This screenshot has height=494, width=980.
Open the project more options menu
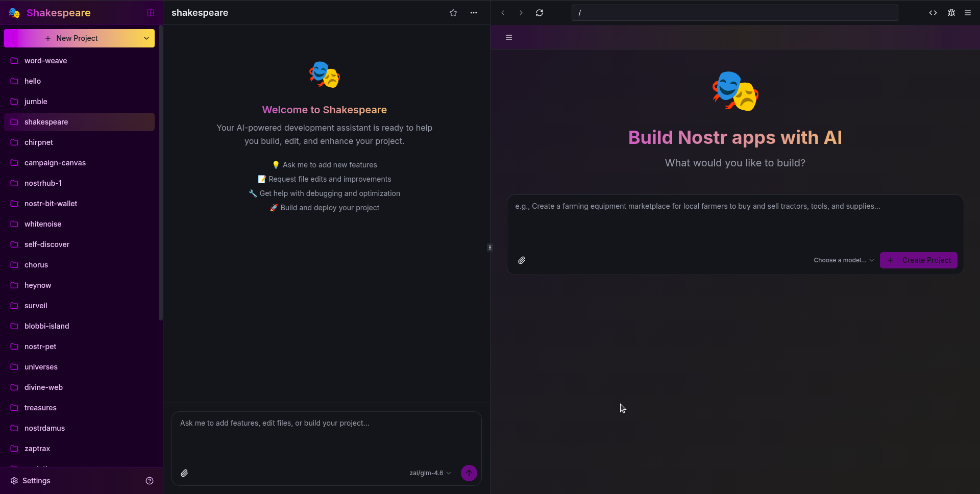tap(474, 13)
